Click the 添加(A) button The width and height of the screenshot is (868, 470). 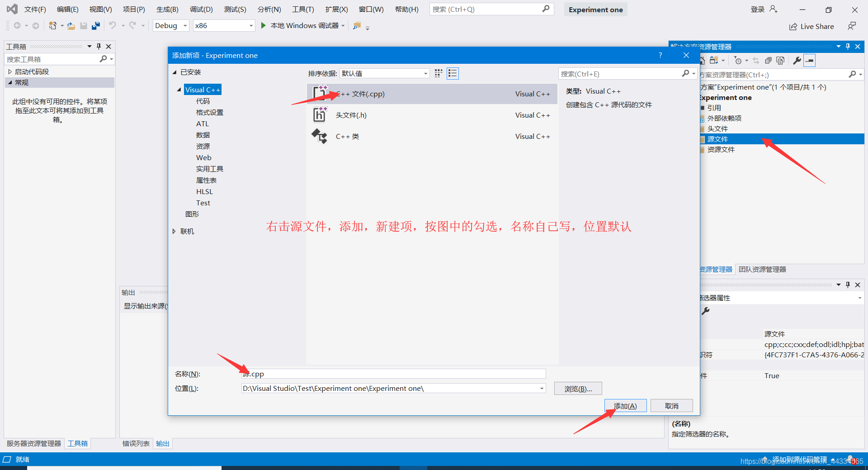click(625, 406)
